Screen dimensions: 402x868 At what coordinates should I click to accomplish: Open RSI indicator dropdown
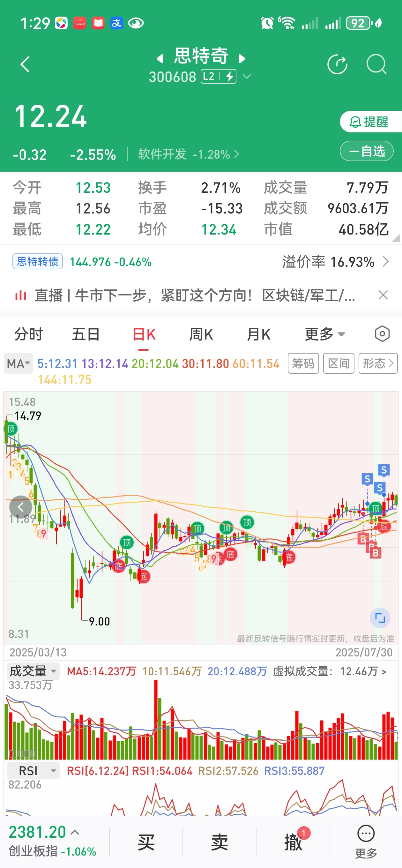click(33, 771)
